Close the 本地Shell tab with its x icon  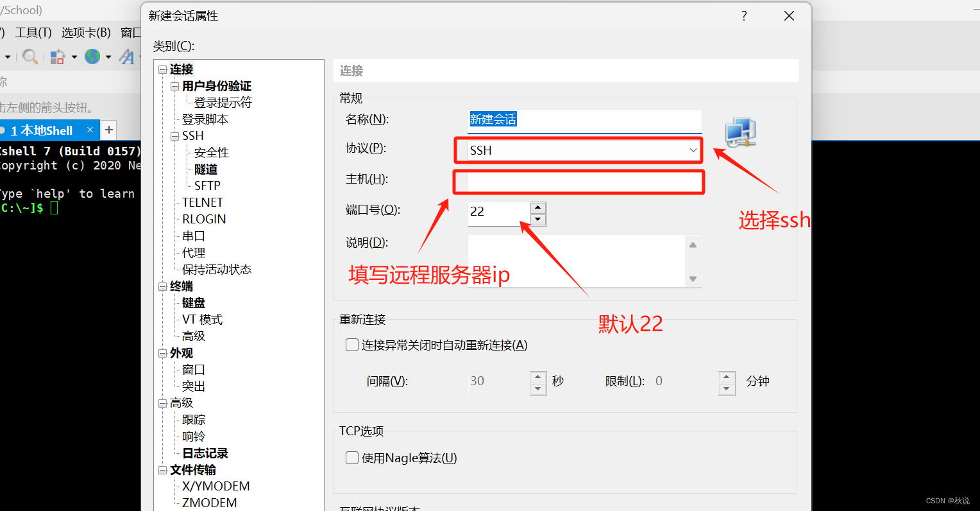[90, 130]
